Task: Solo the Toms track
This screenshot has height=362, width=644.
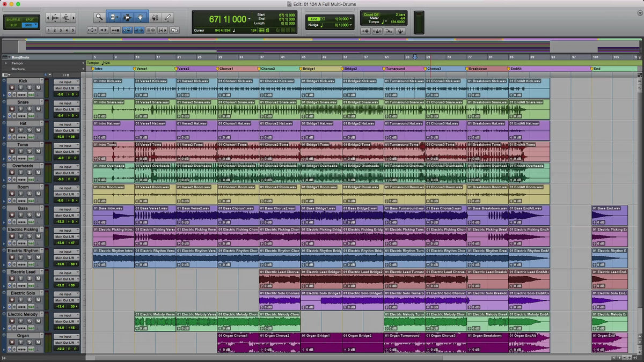Action: tap(30, 151)
